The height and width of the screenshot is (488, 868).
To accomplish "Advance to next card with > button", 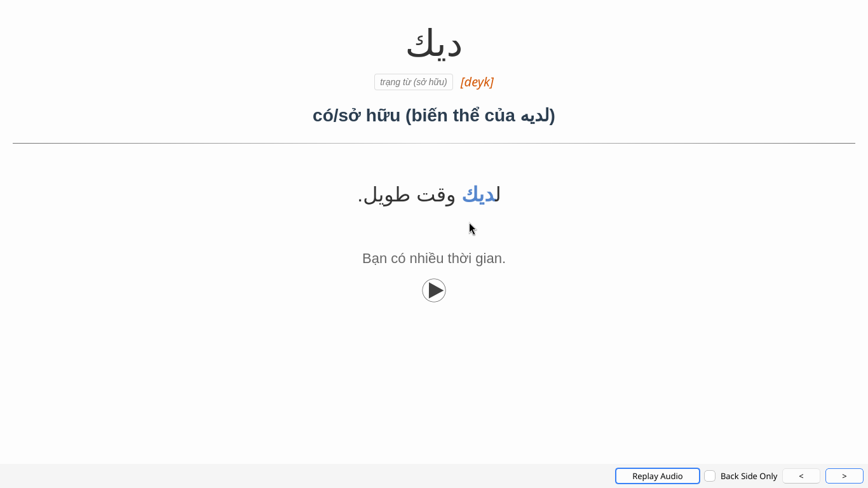I will 844,476.
